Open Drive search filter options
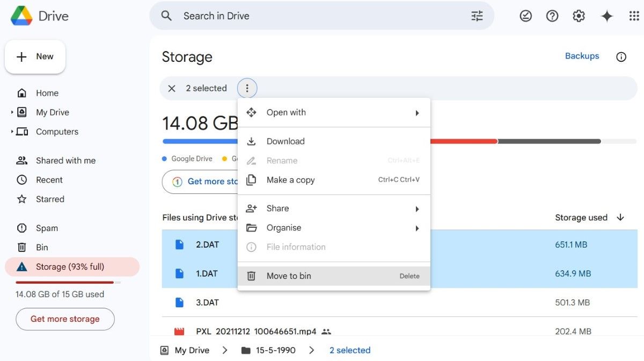 pos(477,16)
